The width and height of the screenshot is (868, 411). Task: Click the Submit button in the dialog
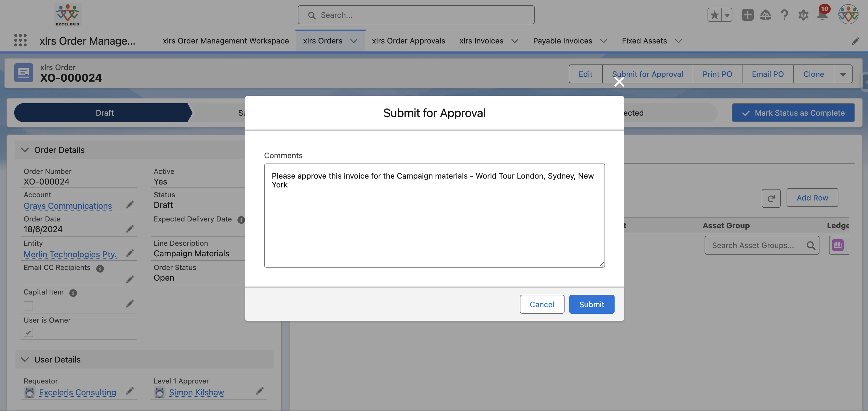(x=591, y=304)
